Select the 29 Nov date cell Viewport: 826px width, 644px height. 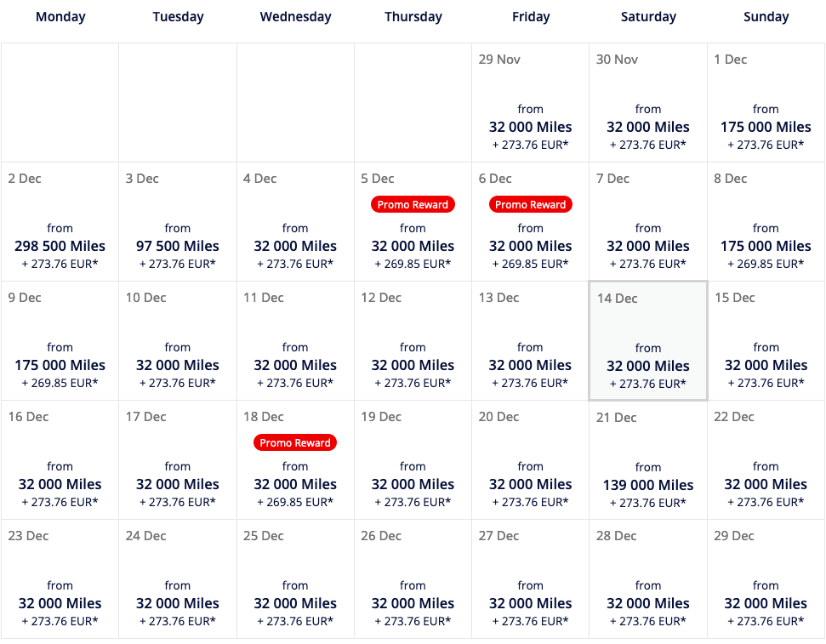tap(530, 103)
